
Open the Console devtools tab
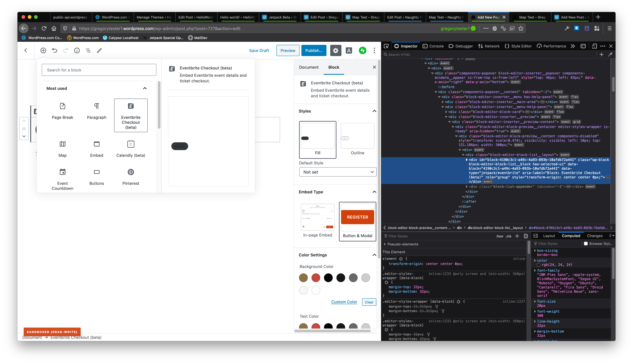[x=433, y=46]
